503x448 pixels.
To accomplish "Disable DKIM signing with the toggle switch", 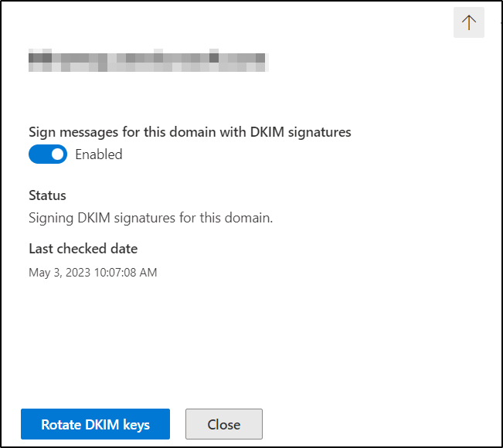I will [48, 154].
